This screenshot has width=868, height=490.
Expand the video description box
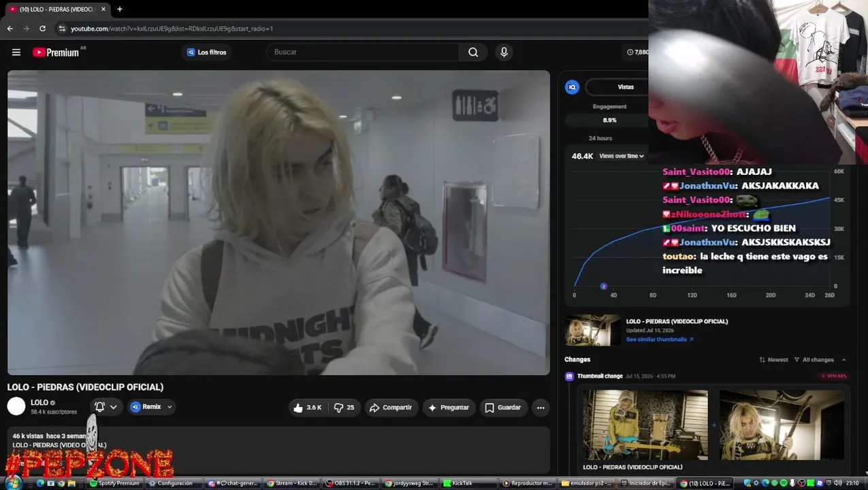[x=278, y=449]
